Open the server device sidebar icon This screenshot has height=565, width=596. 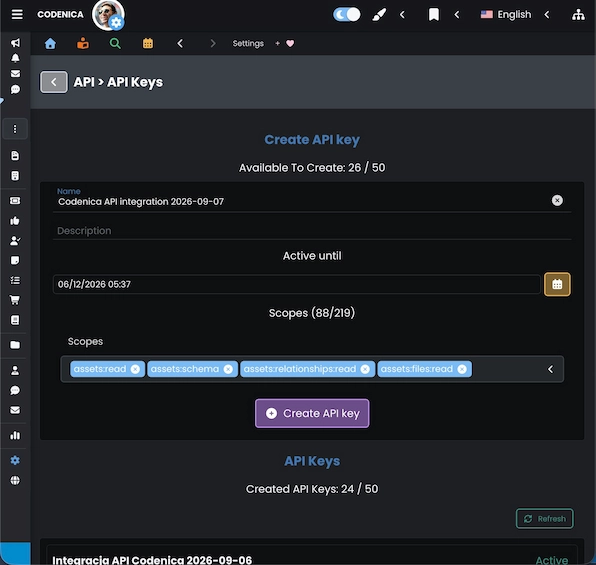coord(15,176)
